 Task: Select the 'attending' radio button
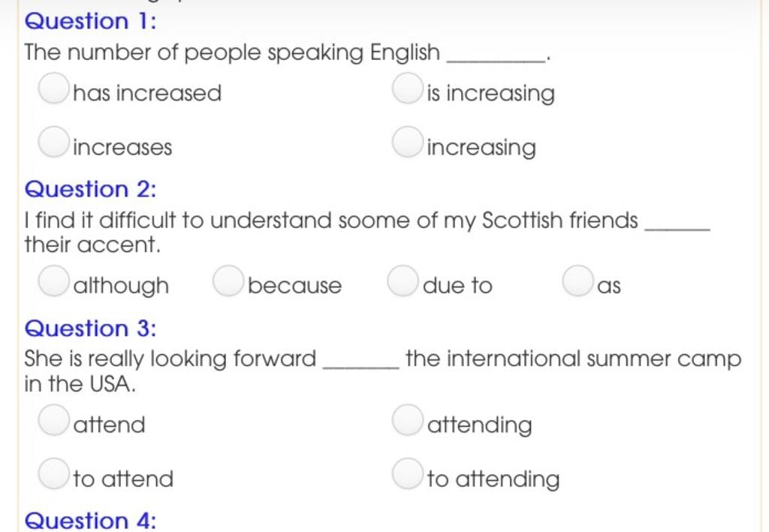(408, 420)
